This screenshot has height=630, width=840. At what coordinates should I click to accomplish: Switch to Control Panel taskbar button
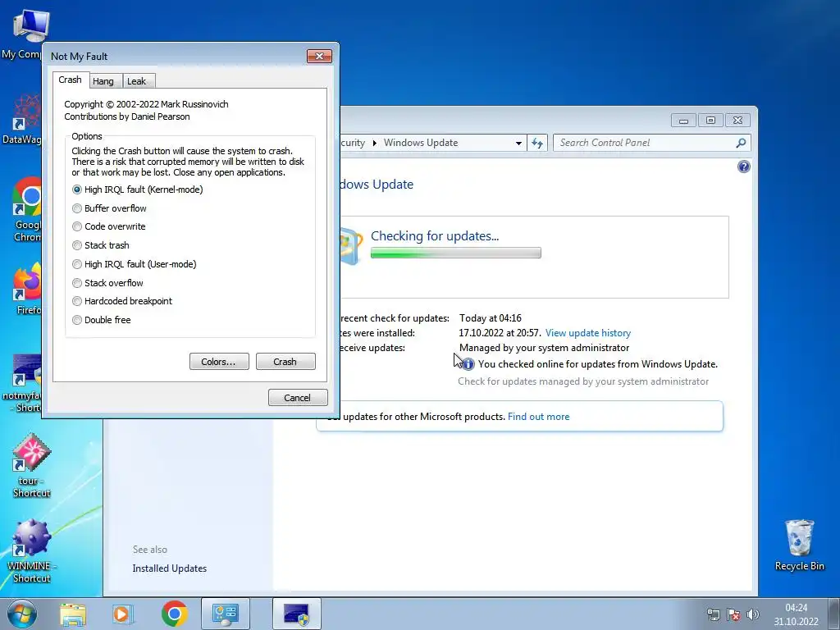click(225, 614)
